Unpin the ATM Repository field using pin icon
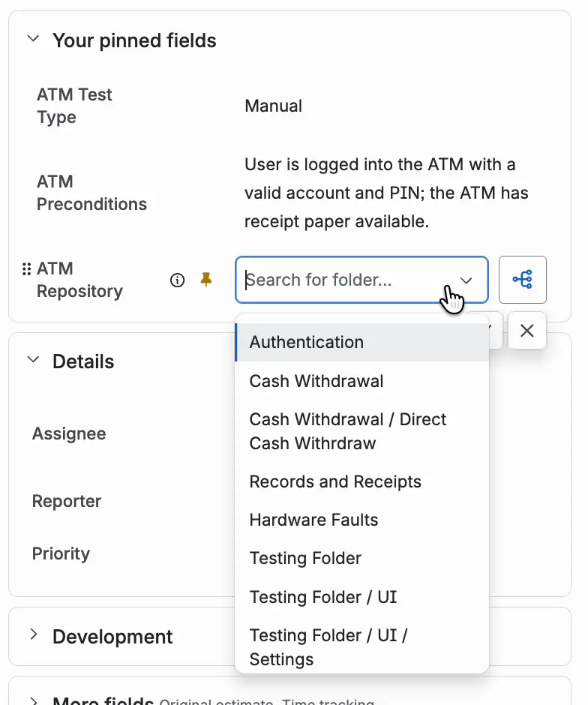The height and width of the screenshot is (705, 588). 206,280
